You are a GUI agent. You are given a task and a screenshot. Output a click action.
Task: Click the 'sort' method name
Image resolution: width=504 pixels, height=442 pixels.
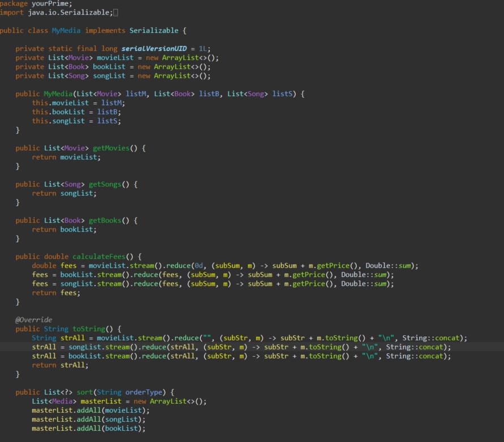tap(84, 392)
